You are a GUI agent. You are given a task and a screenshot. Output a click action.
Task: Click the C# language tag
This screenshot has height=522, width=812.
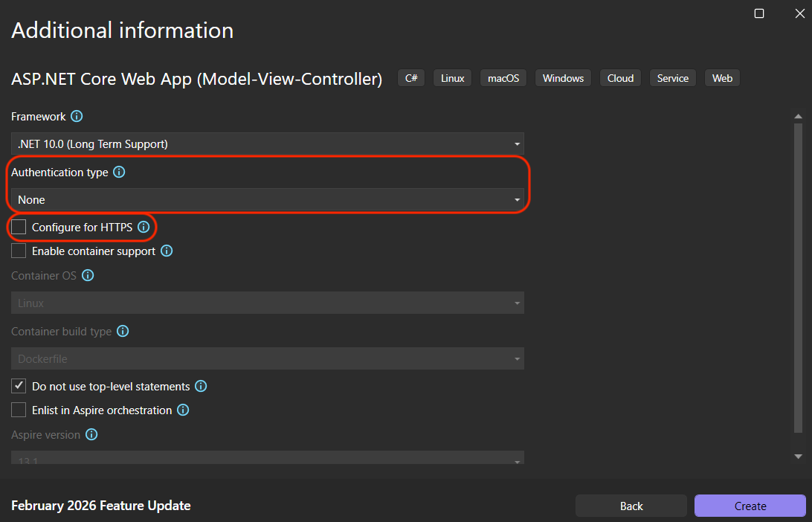411,78
